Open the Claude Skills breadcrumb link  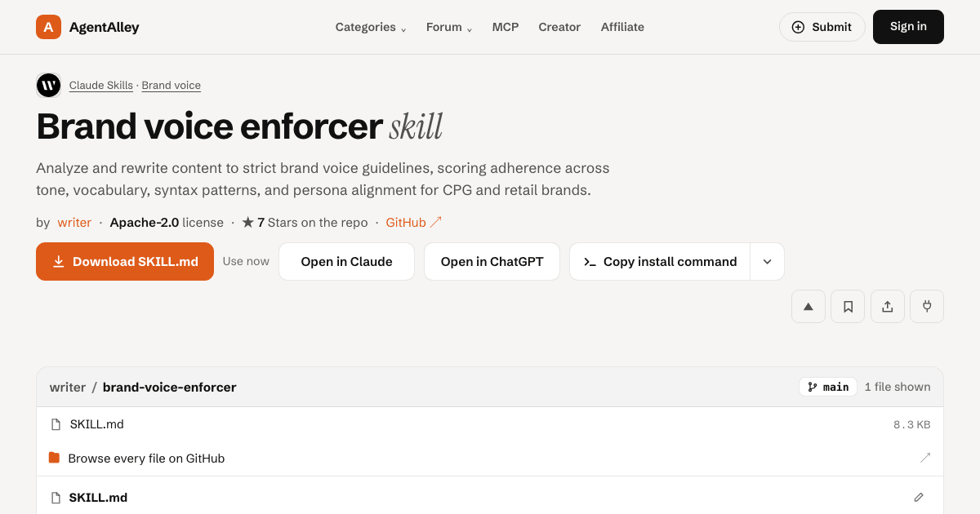point(101,86)
